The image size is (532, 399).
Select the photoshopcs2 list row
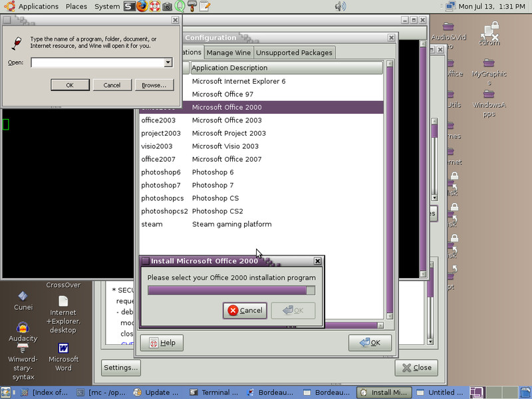coord(261,211)
